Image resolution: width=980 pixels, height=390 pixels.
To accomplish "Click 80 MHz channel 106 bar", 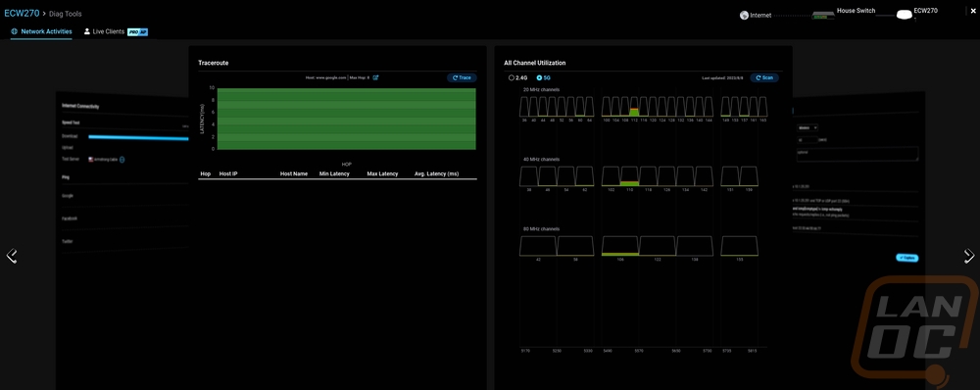I will tap(620, 246).
